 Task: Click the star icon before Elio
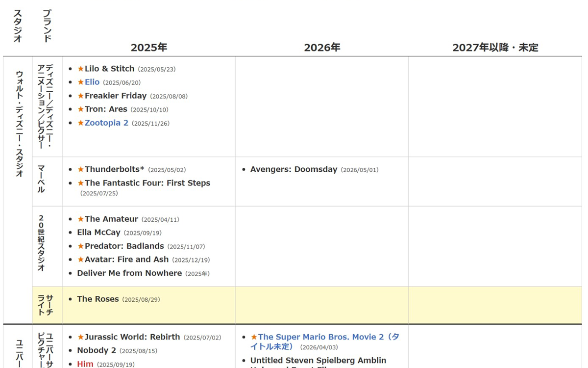(81, 82)
